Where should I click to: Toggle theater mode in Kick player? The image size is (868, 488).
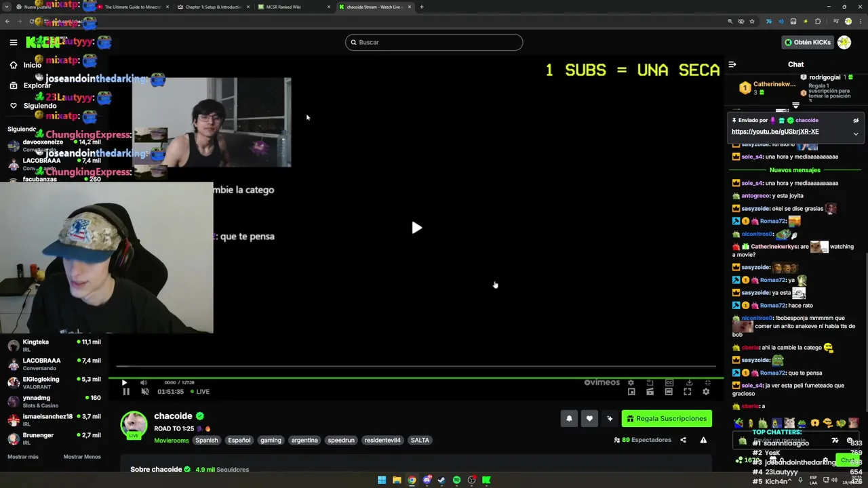[669, 392]
